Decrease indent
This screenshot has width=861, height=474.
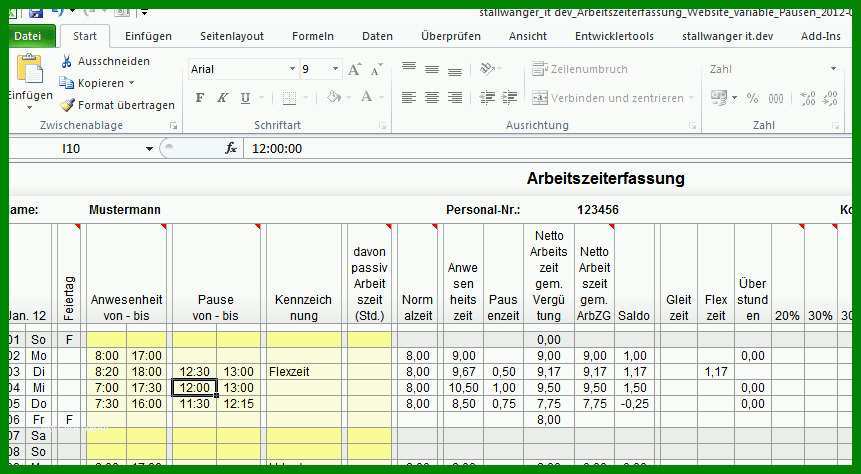point(487,98)
